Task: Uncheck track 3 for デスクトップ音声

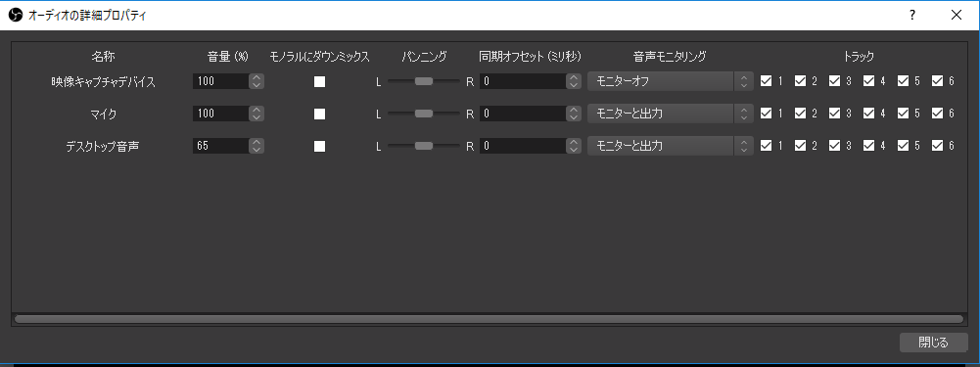Action: (x=834, y=145)
